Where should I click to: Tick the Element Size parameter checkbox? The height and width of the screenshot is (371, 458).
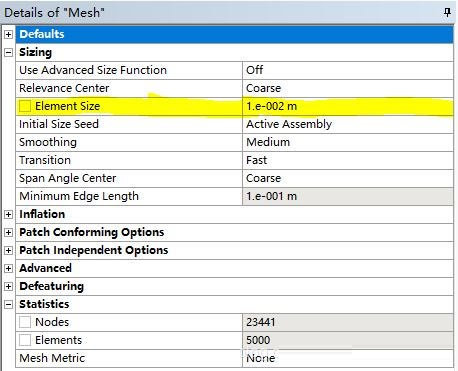click(x=25, y=106)
